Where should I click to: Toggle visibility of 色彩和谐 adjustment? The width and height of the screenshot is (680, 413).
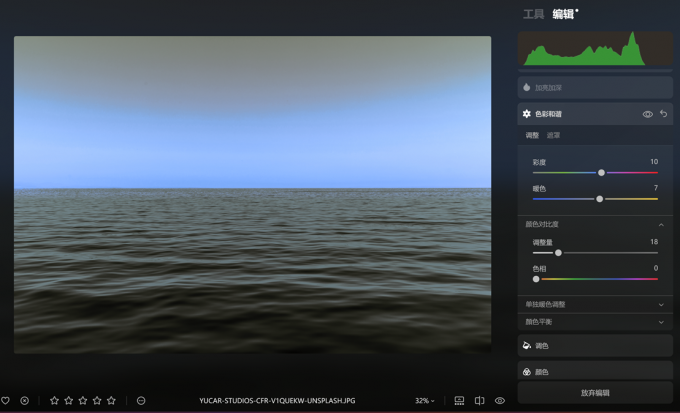647,114
